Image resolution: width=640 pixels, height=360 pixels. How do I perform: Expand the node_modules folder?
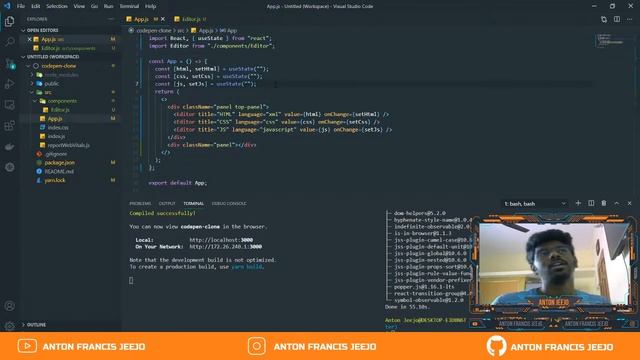point(32,75)
